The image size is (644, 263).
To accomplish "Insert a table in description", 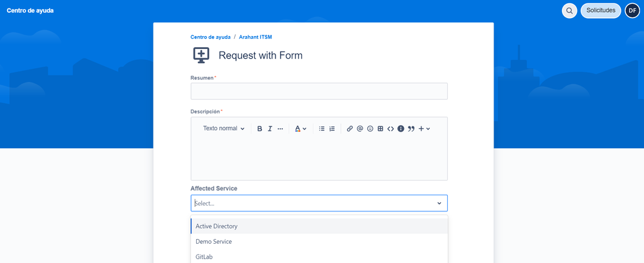I will (x=380, y=129).
